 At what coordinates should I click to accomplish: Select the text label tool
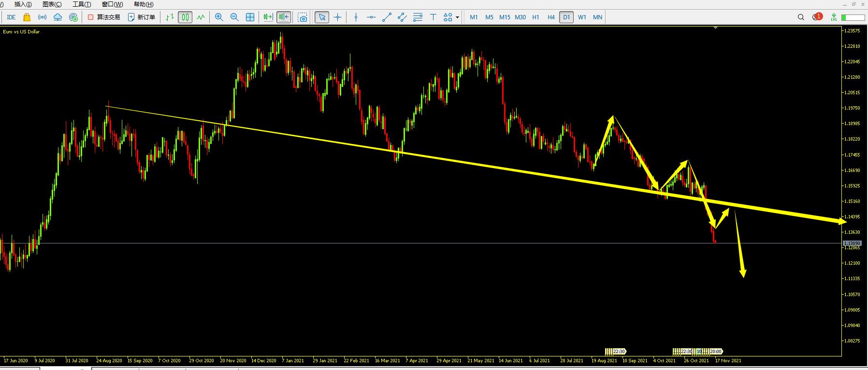pos(433,17)
